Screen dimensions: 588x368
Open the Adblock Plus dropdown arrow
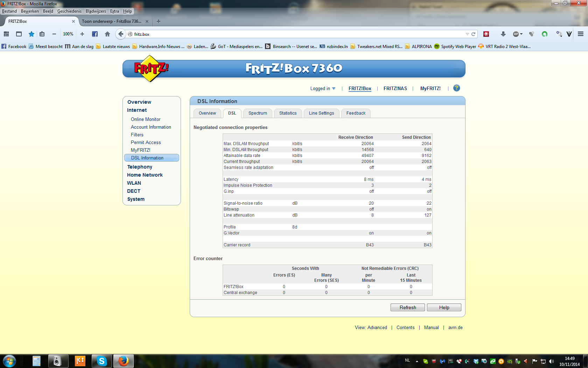tap(521, 34)
